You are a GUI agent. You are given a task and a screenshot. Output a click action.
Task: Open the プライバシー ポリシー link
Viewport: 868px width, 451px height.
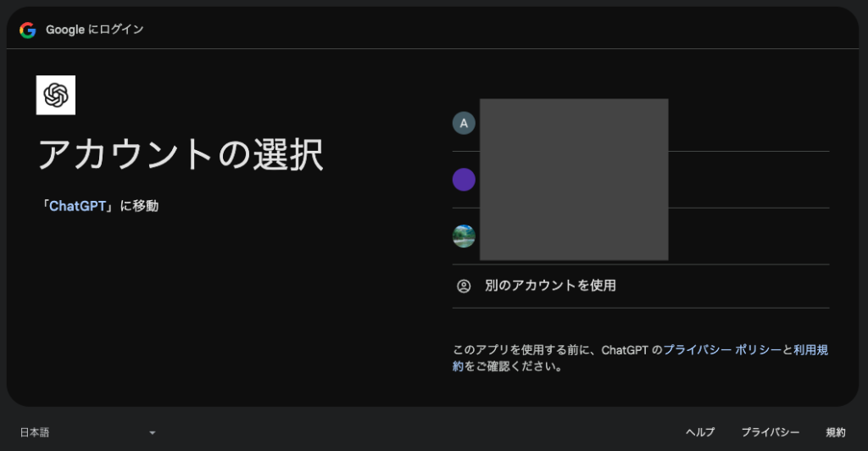722,350
